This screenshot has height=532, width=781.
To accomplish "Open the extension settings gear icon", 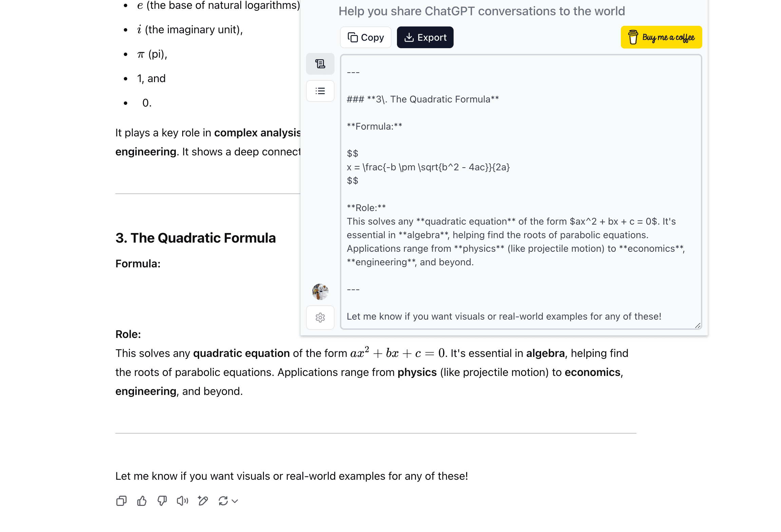I will coord(320,318).
